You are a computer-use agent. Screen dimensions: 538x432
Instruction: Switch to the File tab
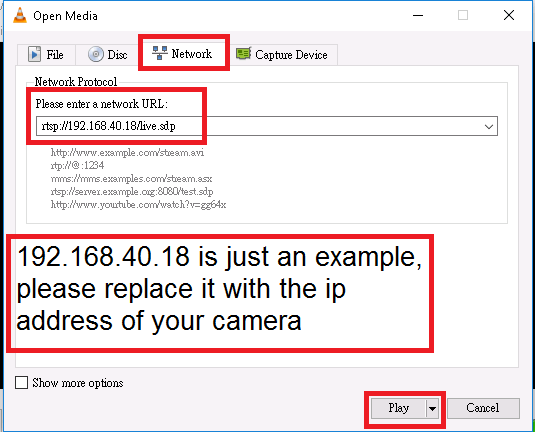click(46, 55)
